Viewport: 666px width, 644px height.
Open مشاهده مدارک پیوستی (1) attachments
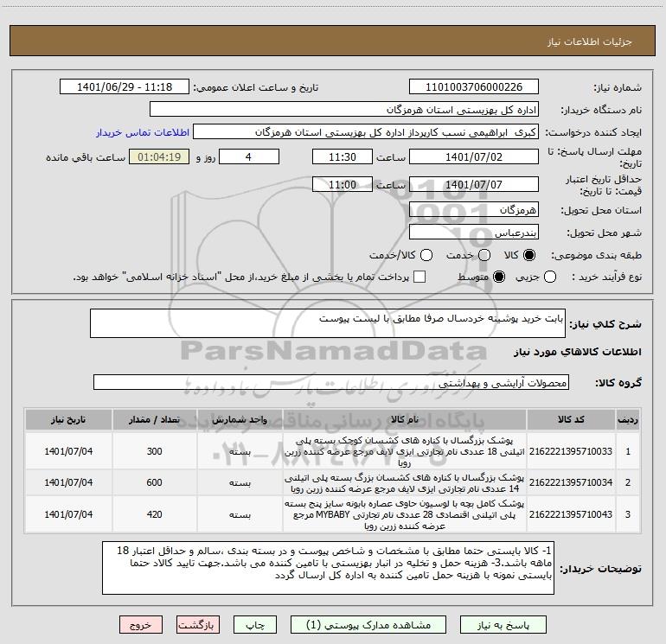pyautogui.click(x=368, y=625)
